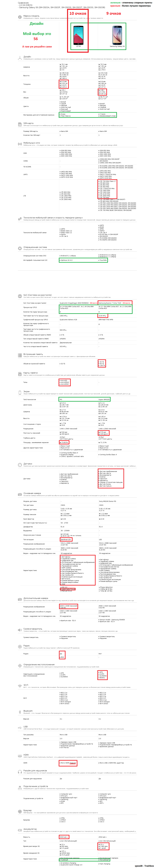Click the "Тип разъёма" row label
The height and width of the screenshot is (868, 155).
[x=28, y=735]
